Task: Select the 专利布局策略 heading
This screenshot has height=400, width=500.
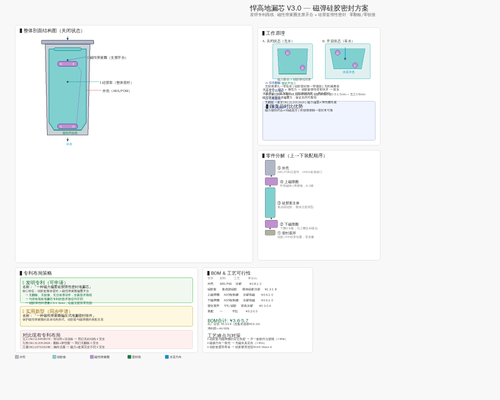Action: point(37,273)
